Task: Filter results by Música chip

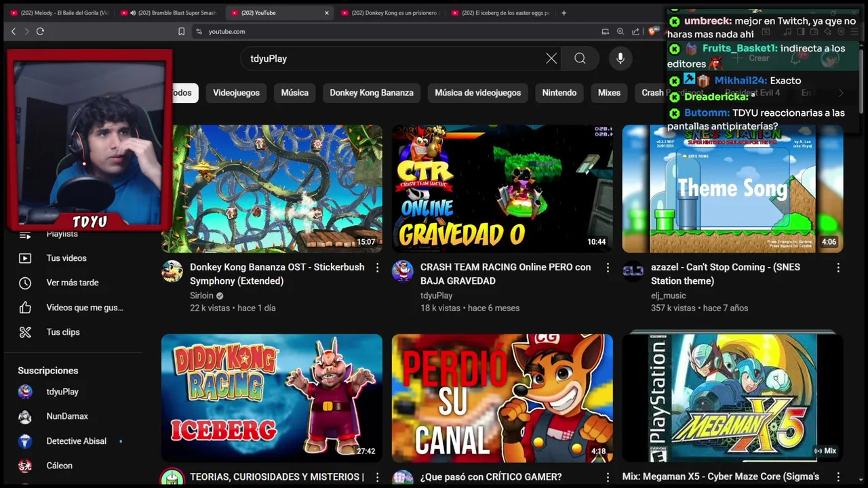Action: pyautogui.click(x=294, y=93)
